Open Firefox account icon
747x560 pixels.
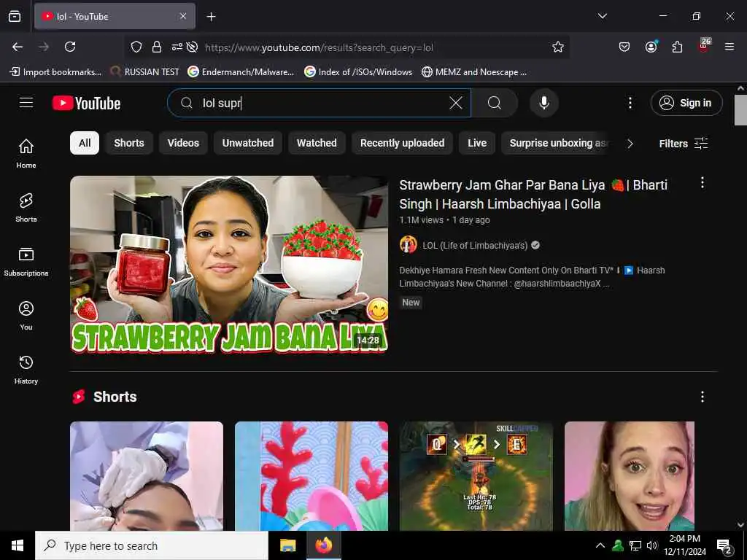coord(651,47)
